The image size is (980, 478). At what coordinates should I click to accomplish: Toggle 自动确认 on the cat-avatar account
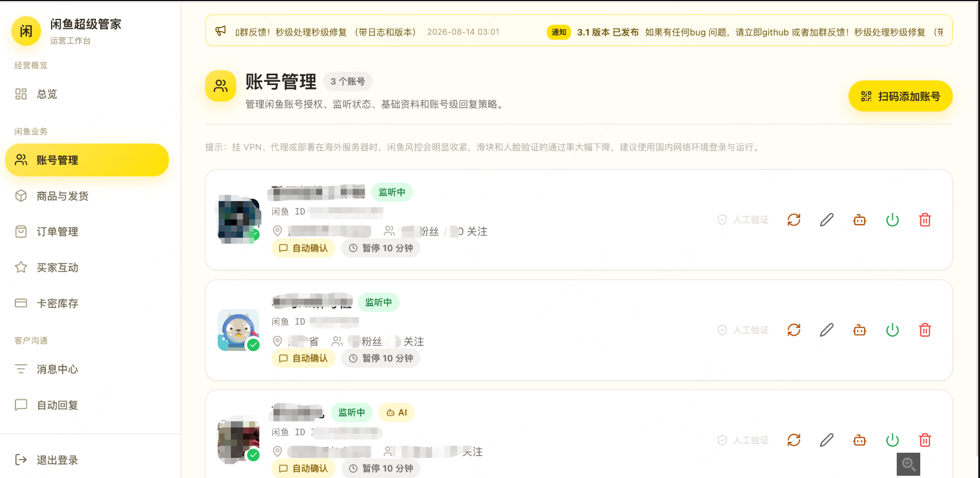click(303, 358)
